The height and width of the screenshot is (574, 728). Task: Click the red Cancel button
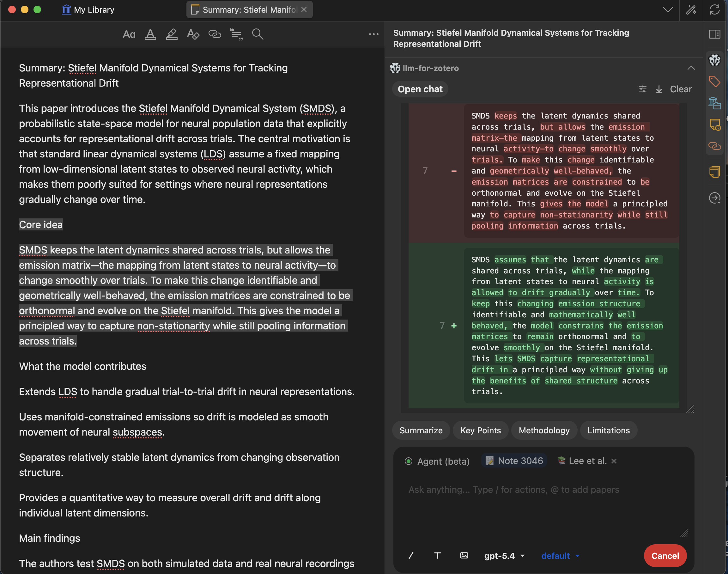665,556
